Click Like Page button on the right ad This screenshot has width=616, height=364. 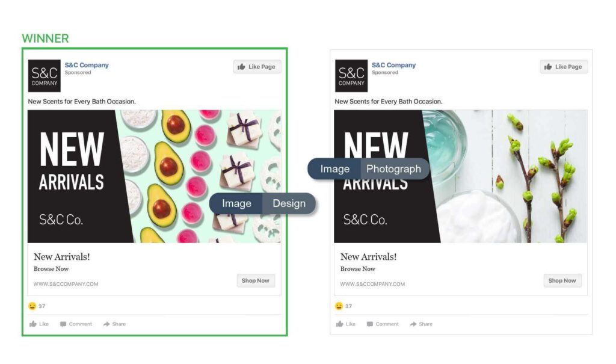coord(564,67)
